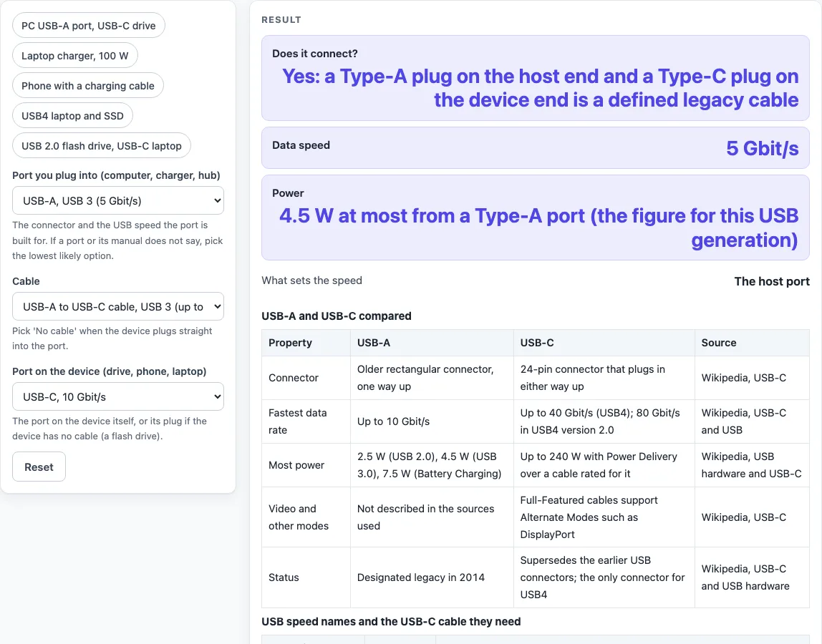The width and height of the screenshot is (822, 644).
Task: Click the 'Designated legacy in 2014' cell
Action: pos(432,577)
